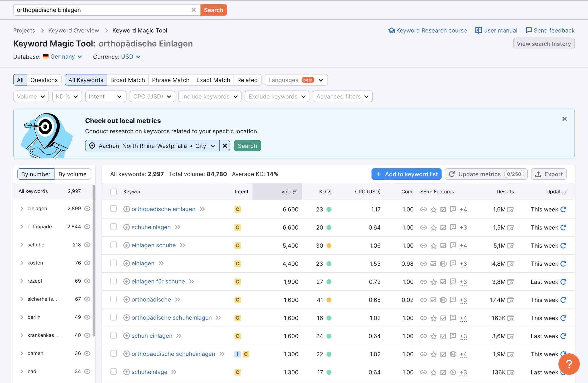Click the yellow KD dot for 'orthopädische'
The width and height of the screenshot is (588, 383).
329,300
